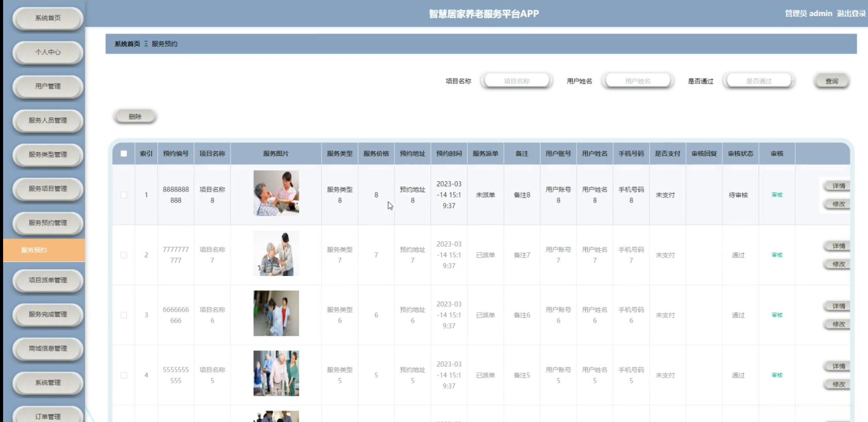Click the 6666666666 booking number cell
Image resolution: width=868 pixels, height=422 pixels.
pos(176,315)
